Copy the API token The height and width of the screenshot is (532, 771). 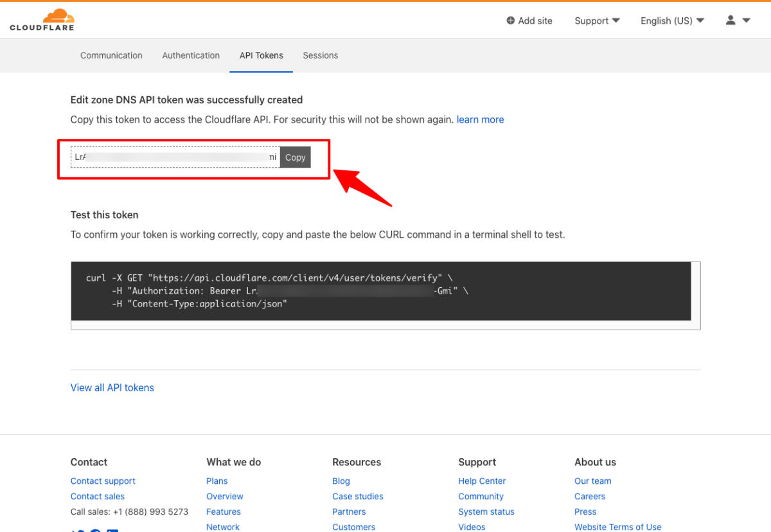point(295,157)
